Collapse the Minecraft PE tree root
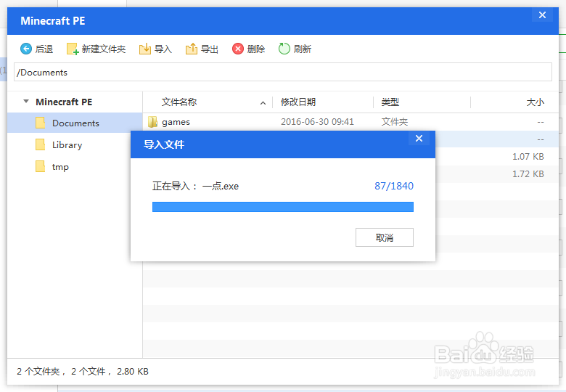 point(26,102)
